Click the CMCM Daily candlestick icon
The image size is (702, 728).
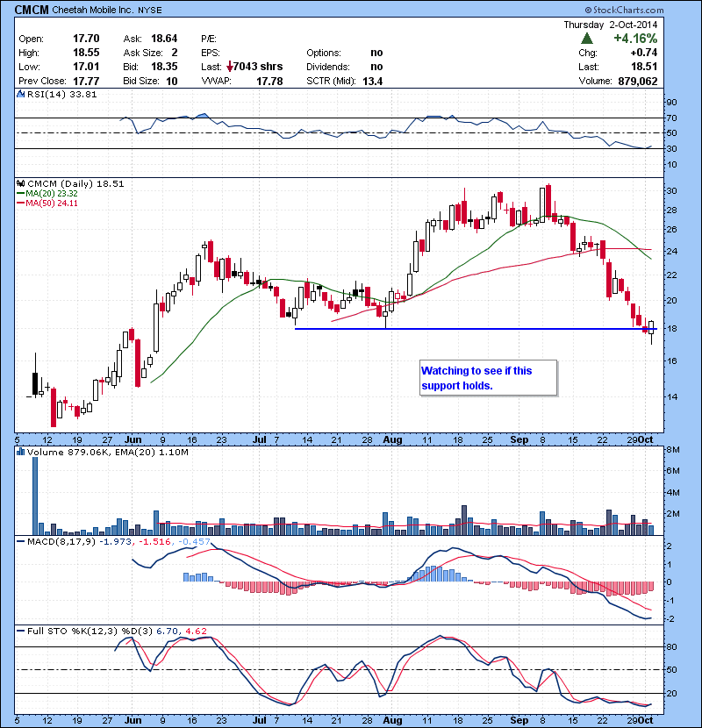click(x=21, y=184)
